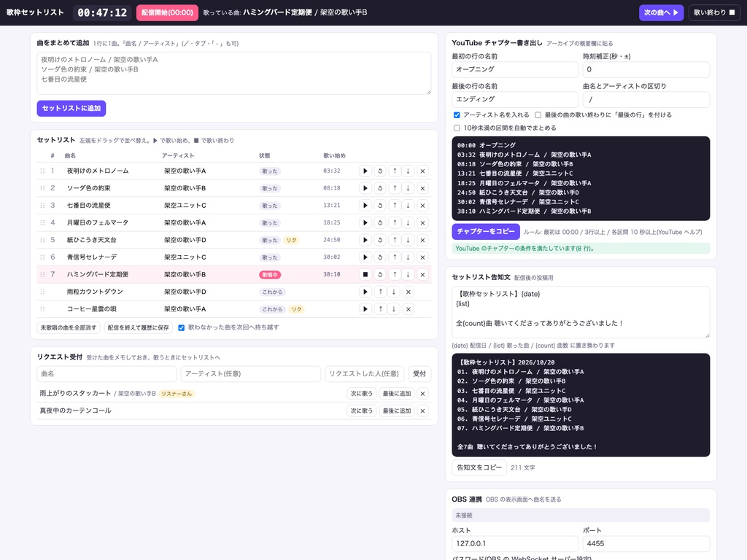Viewport: 747px width, 560px height.
Task: Click the request アーティスト(任意) field
Action: (251, 374)
